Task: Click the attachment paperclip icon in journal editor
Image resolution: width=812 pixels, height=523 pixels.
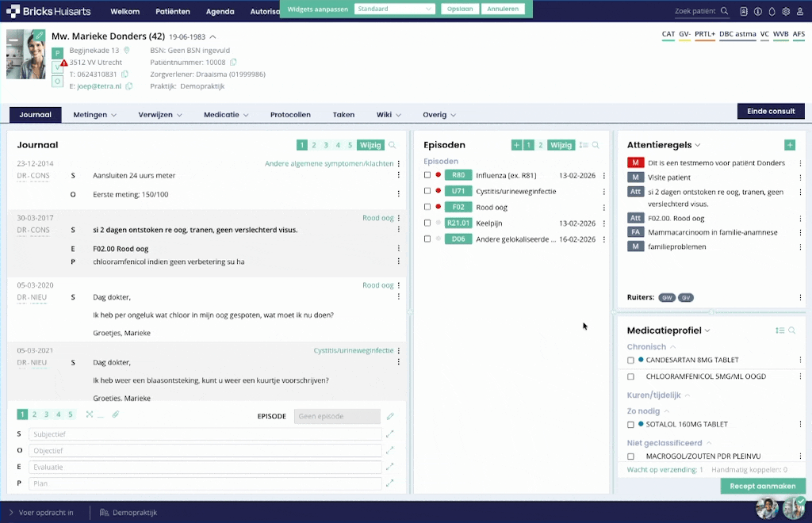Action: coord(116,414)
